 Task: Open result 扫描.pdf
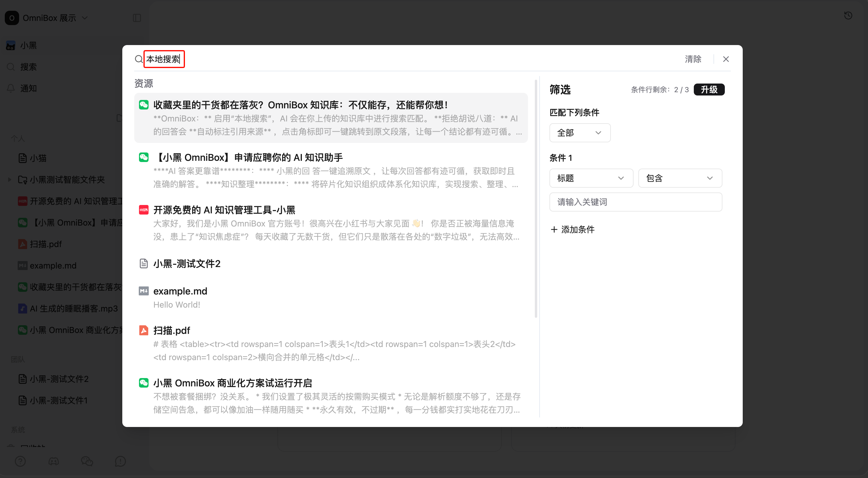coord(331,343)
